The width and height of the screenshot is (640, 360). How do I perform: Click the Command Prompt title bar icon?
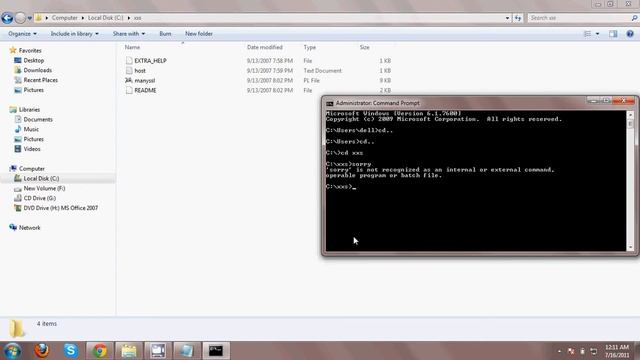[x=330, y=103]
